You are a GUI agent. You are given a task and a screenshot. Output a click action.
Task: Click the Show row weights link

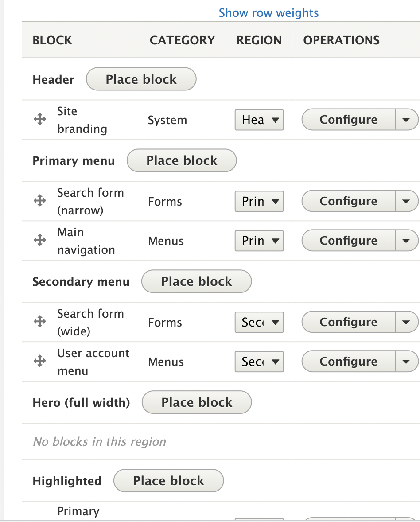coord(268,12)
